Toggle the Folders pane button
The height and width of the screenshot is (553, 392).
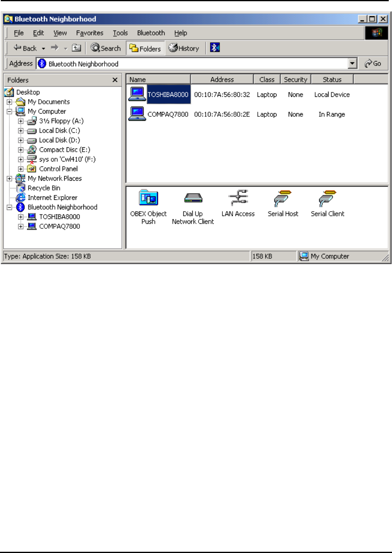tap(145, 48)
